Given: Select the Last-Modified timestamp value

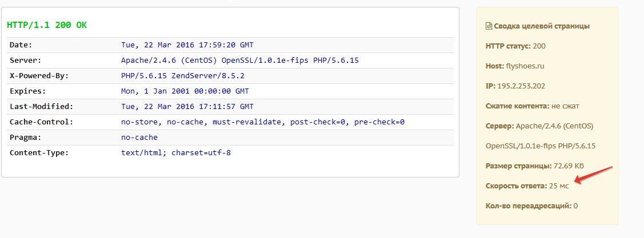Looking at the screenshot, I should pyautogui.click(x=187, y=106).
